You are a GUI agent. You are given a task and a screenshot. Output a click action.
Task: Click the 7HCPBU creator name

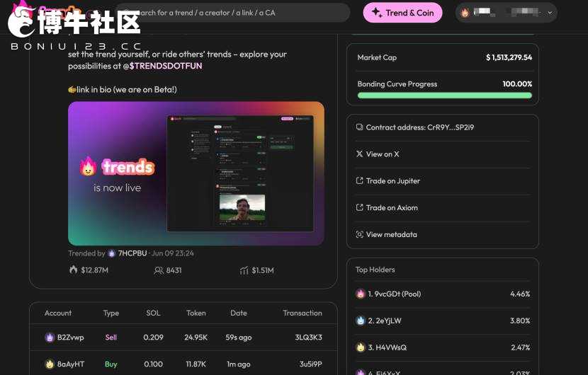pyautogui.click(x=132, y=253)
